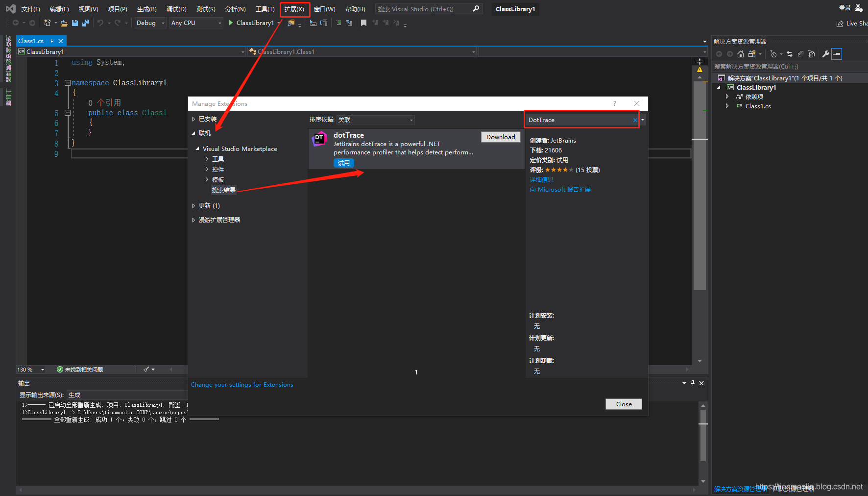Open the Any CPU platform dropdown
The height and width of the screenshot is (496, 868).
(196, 23)
